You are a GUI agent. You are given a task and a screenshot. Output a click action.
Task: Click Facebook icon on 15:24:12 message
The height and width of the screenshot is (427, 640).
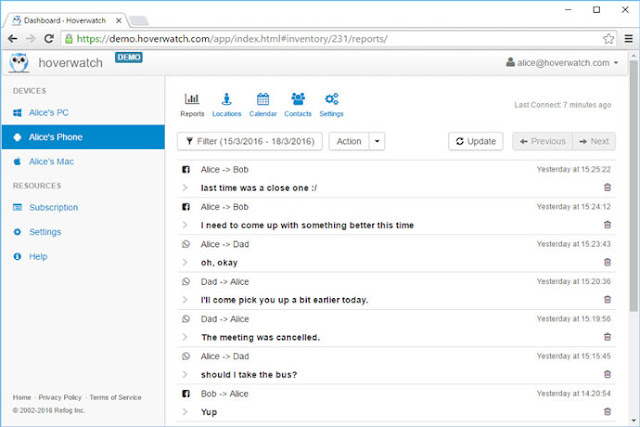186,207
